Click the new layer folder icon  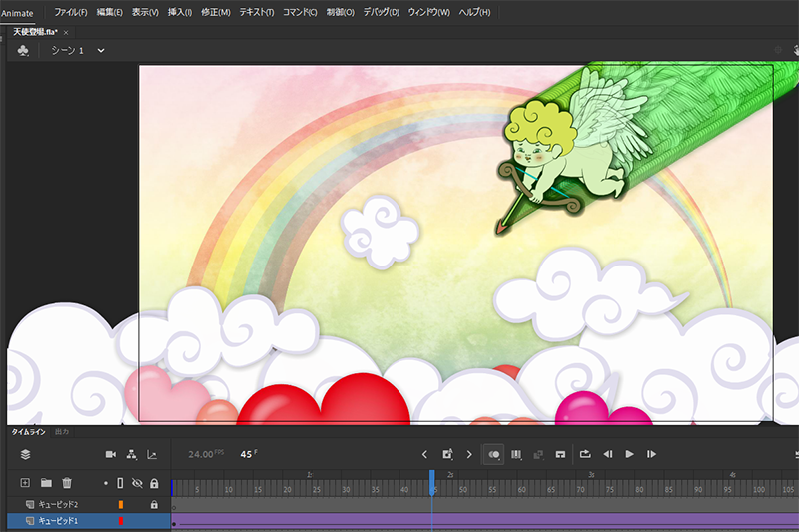click(x=46, y=483)
